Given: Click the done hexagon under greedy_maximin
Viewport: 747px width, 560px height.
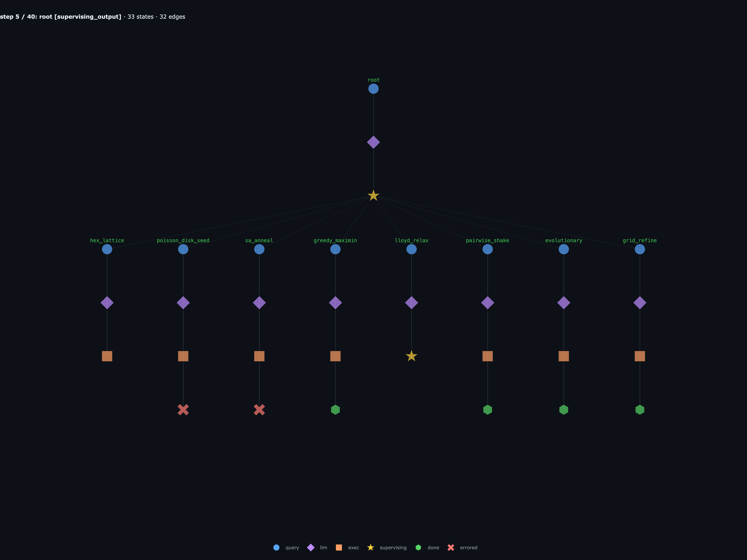Looking at the screenshot, I should coord(335,410).
